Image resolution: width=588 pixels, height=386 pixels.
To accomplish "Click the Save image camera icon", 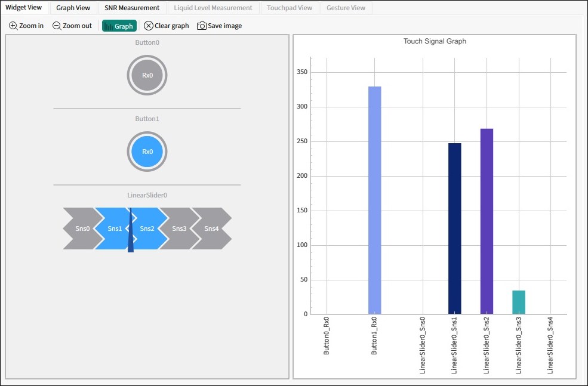I will [x=202, y=26].
